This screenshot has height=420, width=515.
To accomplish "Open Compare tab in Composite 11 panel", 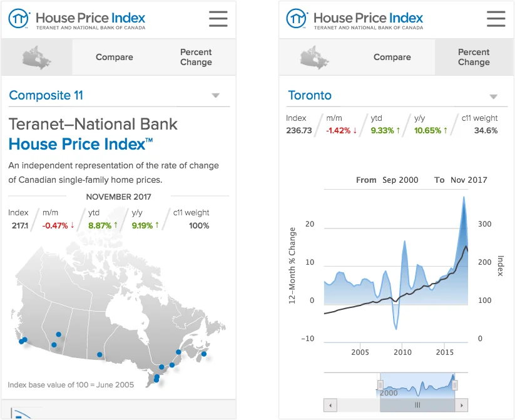I will pyautogui.click(x=114, y=58).
